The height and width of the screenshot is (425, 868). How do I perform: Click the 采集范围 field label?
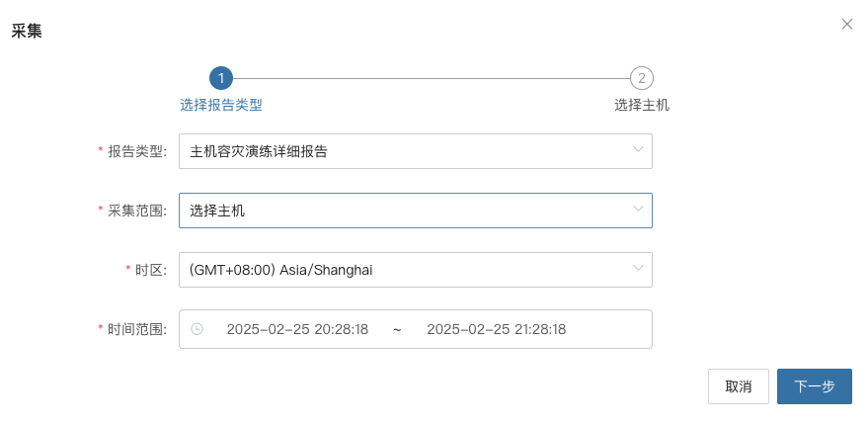point(136,211)
